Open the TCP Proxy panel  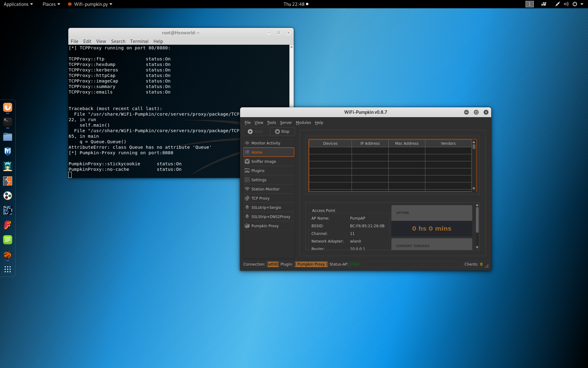[x=260, y=198]
